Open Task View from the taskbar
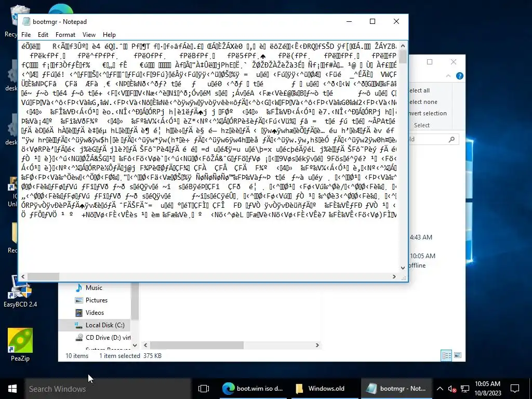The width and height of the screenshot is (532, 399). (204, 389)
